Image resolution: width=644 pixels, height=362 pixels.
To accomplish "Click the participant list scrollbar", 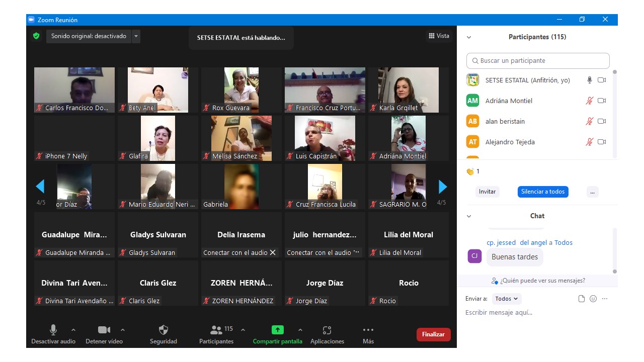I will click(x=614, y=113).
